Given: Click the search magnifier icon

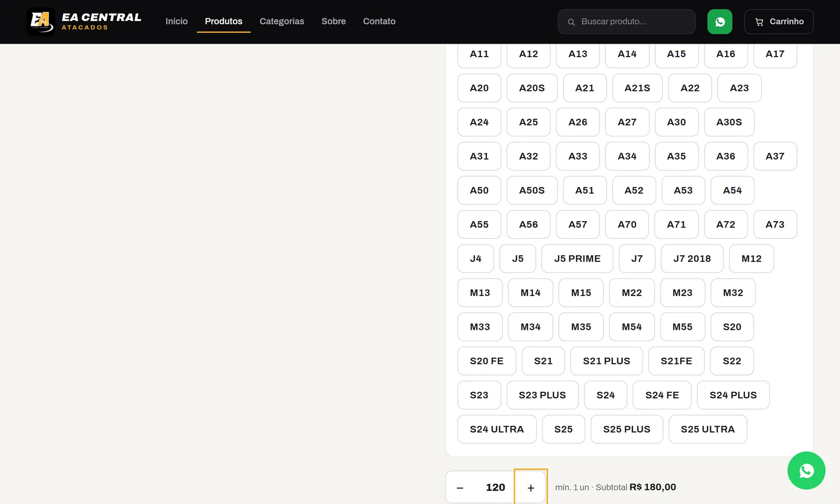Looking at the screenshot, I should (571, 22).
